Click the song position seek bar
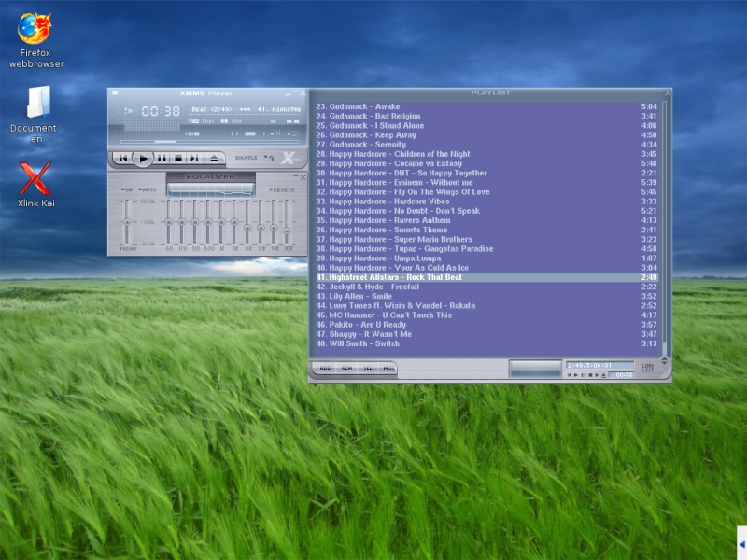The height and width of the screenshot is (560, 747). [209, 142]
